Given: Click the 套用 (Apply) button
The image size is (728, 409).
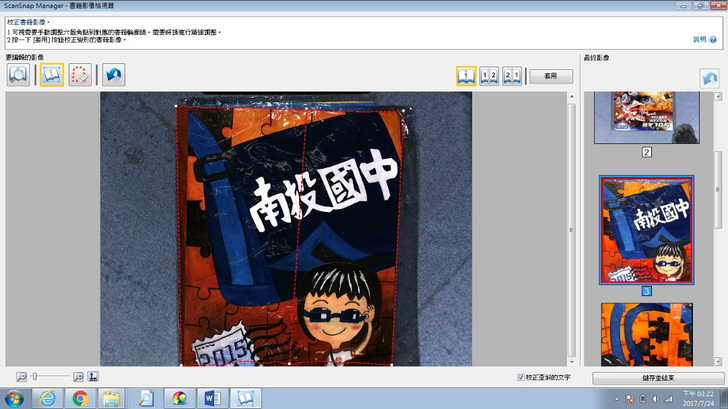Looking at the screenshot, I should [x=551, y=76].
